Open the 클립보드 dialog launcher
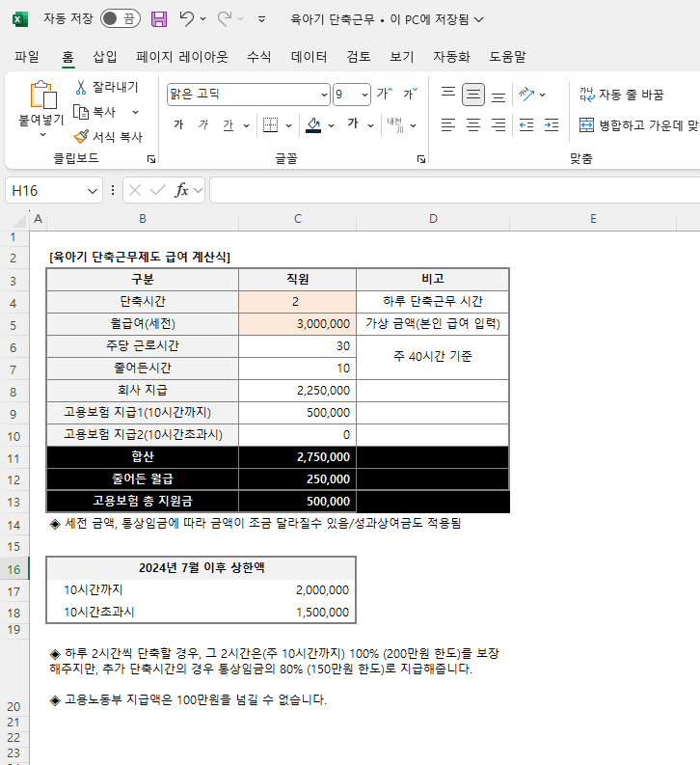 [x=151, y=159]
